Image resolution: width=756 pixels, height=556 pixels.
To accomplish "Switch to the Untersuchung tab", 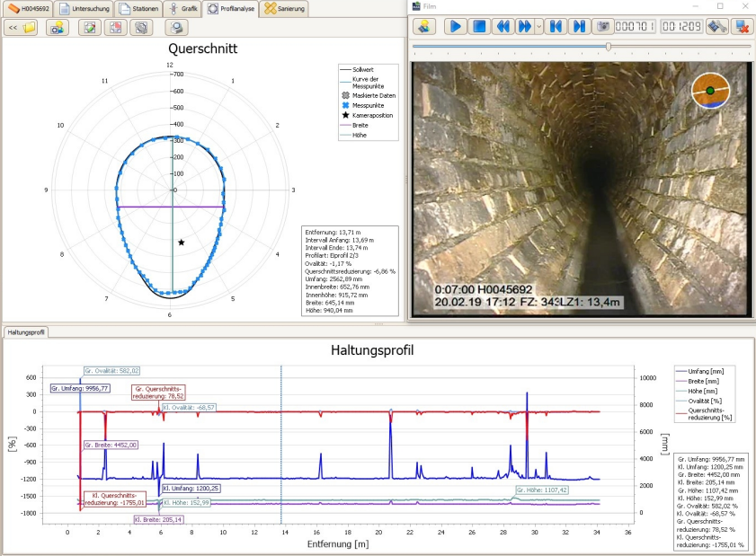I will (84, 8).
